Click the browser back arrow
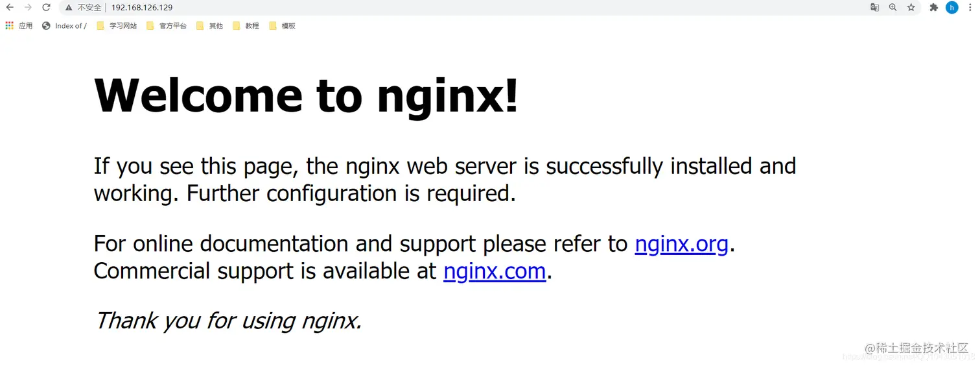The image size is (980, 366). point(10,7)
